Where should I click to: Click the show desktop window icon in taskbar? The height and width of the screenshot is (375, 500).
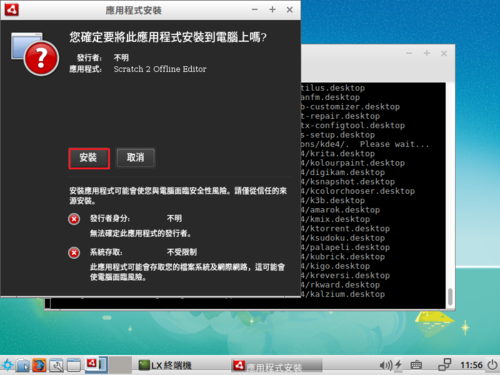coord(74,365)
